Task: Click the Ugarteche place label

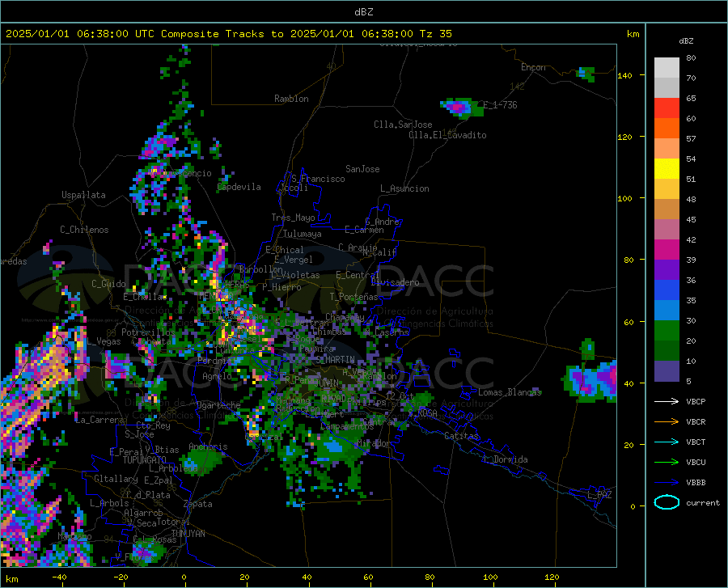Action: tap(218, 404)
